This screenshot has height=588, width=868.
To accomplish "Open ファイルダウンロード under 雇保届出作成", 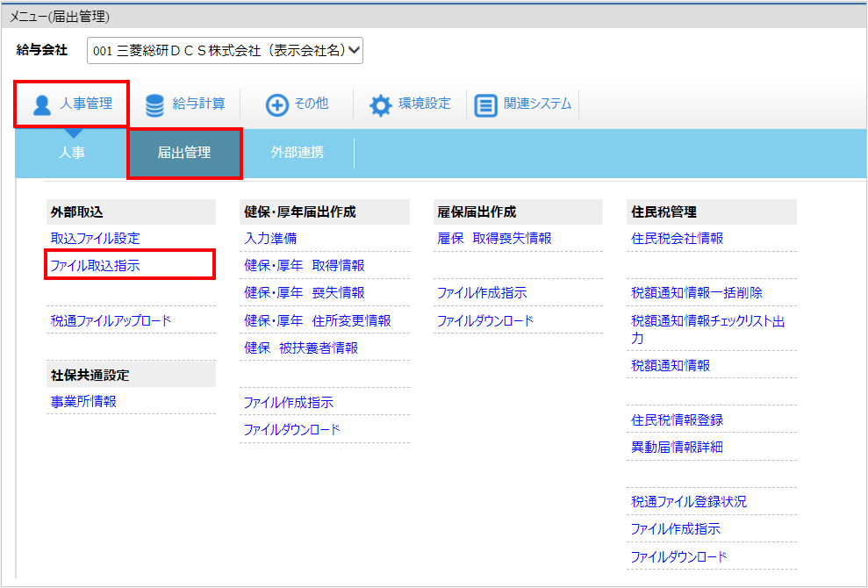I will (x=485, y=320).
